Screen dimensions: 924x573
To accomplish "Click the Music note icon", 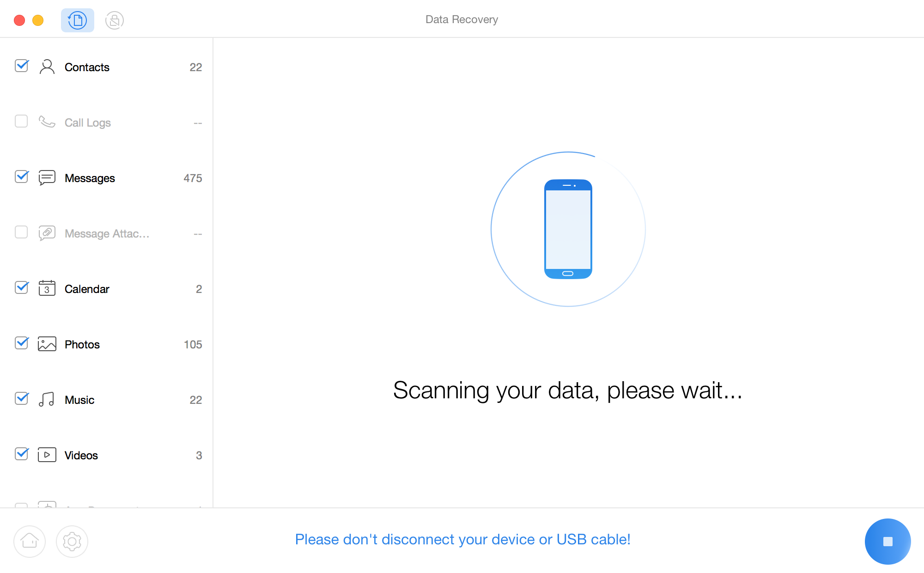I will click(x=47, y=400).
